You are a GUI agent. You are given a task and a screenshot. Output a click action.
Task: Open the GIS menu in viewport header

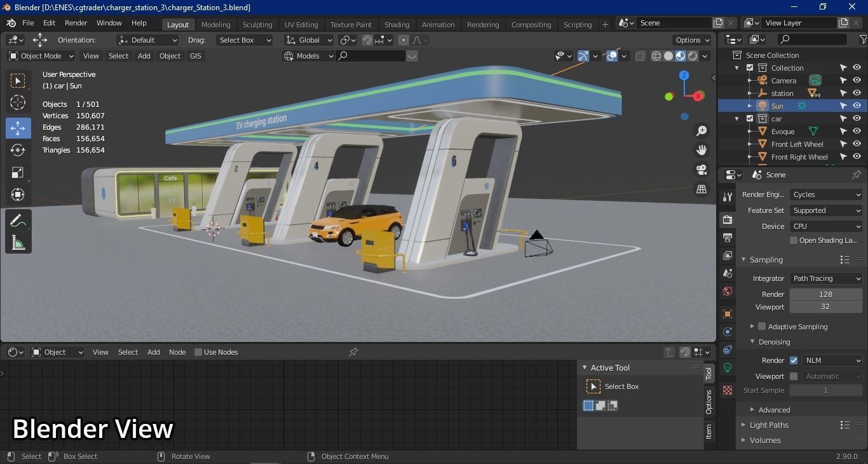click(x=195, y=56)
